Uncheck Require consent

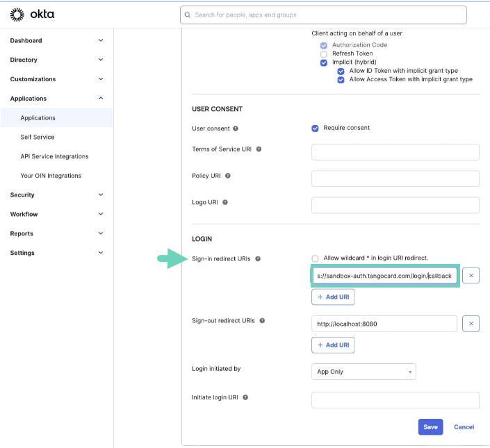pos(315,128)
